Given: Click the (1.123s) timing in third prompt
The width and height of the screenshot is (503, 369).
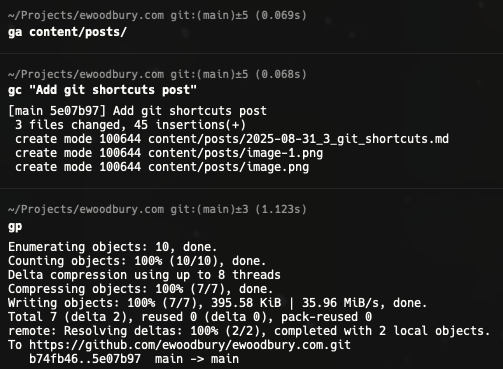Looking at the screenshot, I should point(281,209).
